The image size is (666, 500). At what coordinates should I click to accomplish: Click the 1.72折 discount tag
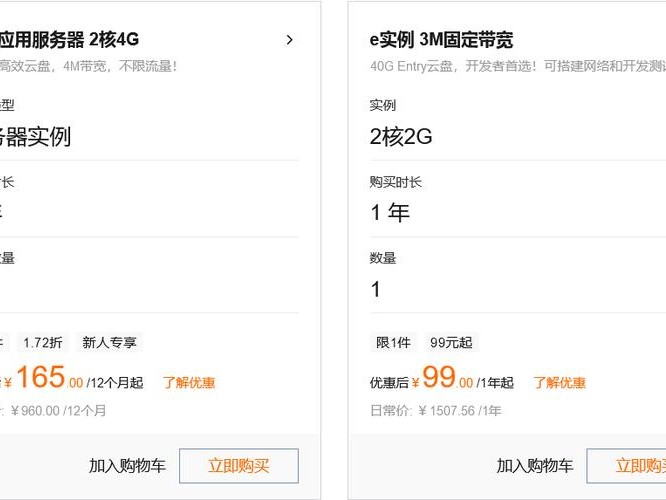pyautogui.click(x=43, y=342)
